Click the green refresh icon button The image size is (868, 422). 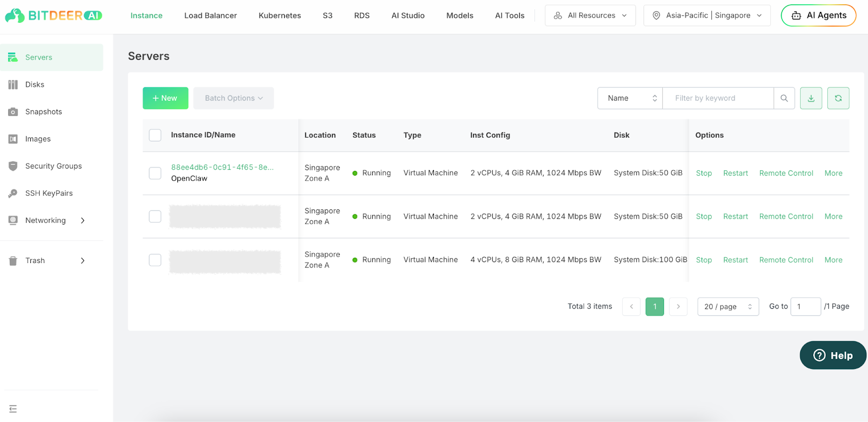pos(838,98)
